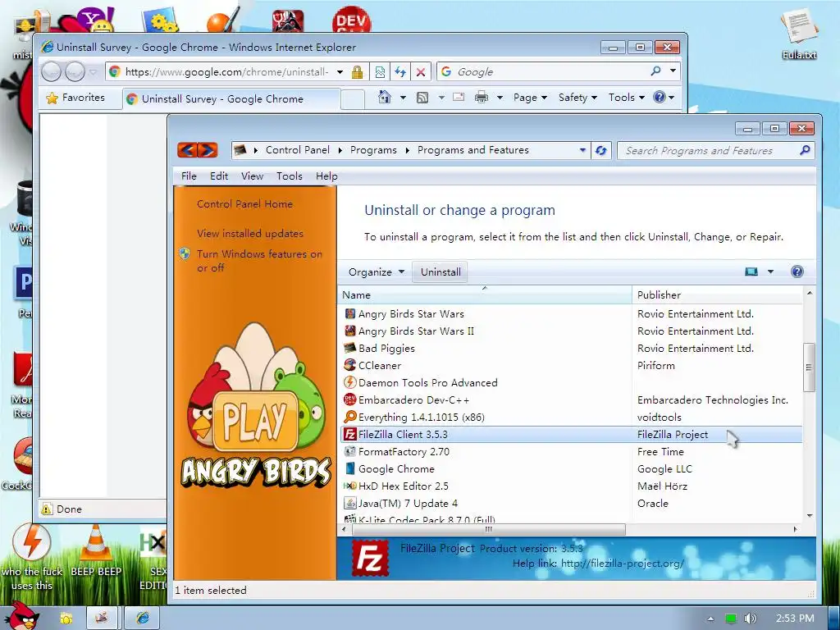
Task: Open the View menu
Action: 252,176
